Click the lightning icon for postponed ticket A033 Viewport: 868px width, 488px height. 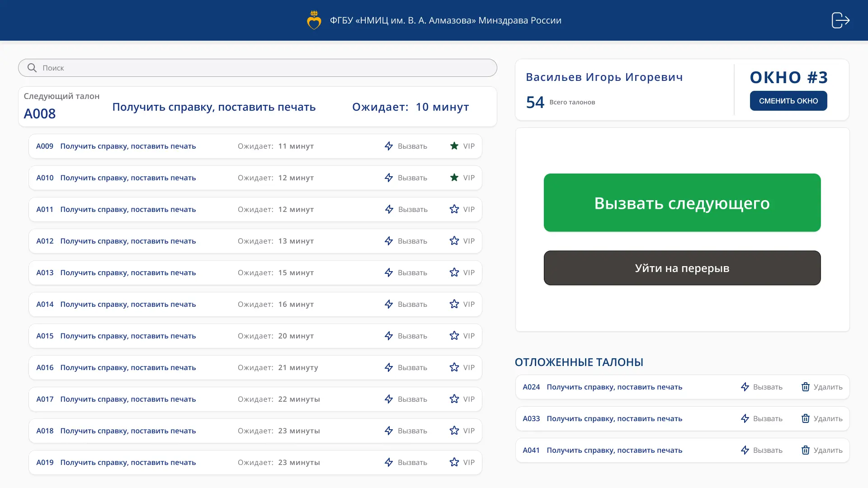pos(745,418)
